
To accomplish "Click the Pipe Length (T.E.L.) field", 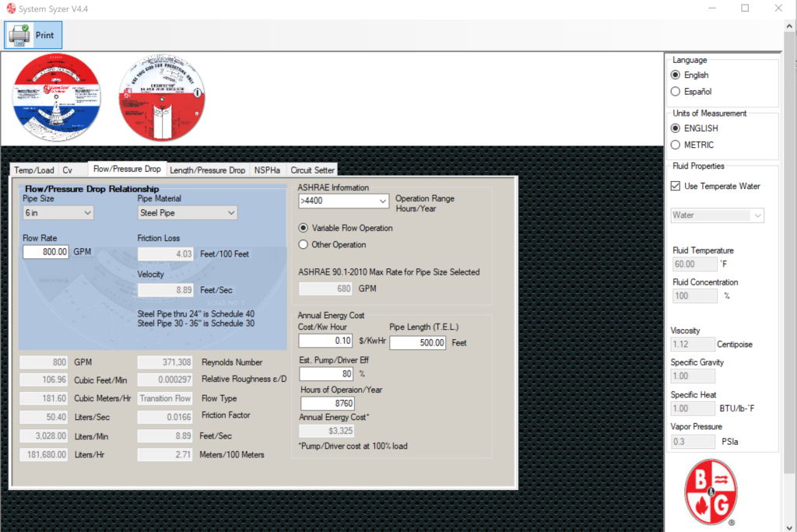I will (x=418, y=343).
